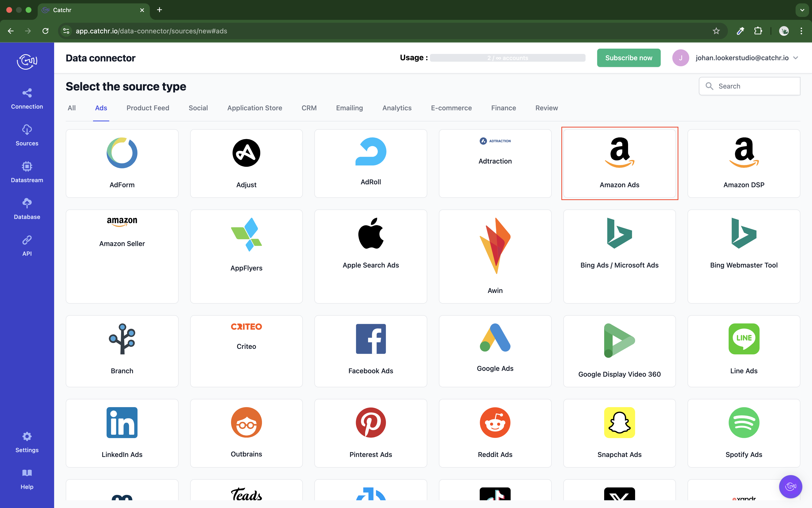
Task: Select the Adjust source card
Action: [246, 164]
